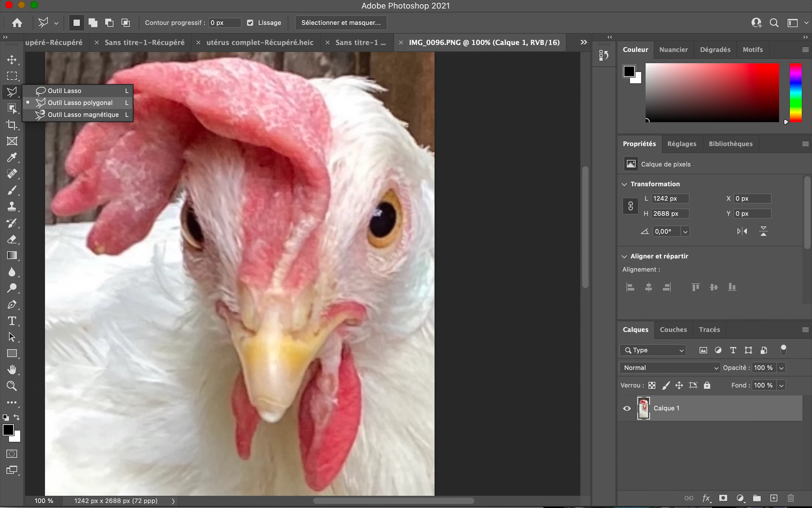Viewport: 812px width, 508px height.
Task: Click the Sélectionner et masquer button
Action: (x=341, y=23)
